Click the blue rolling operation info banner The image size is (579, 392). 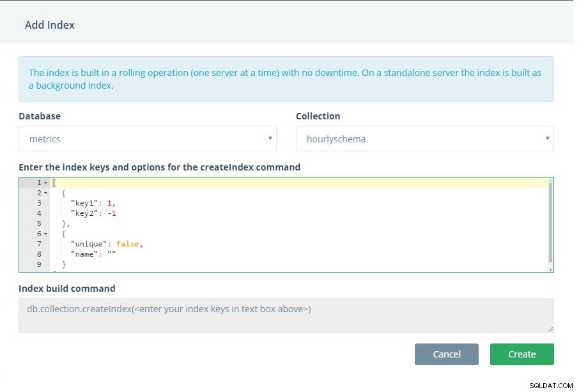(286, 79)
